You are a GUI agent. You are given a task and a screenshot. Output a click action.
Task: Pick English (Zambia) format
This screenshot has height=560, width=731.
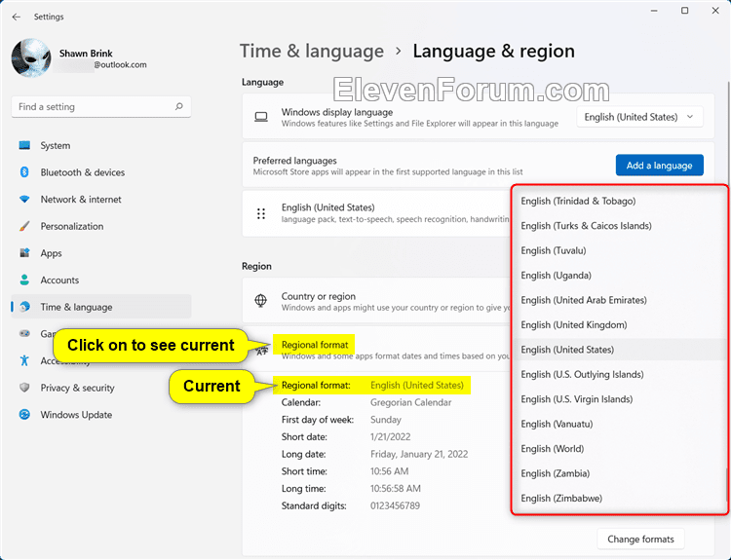(x=619, y=473)
